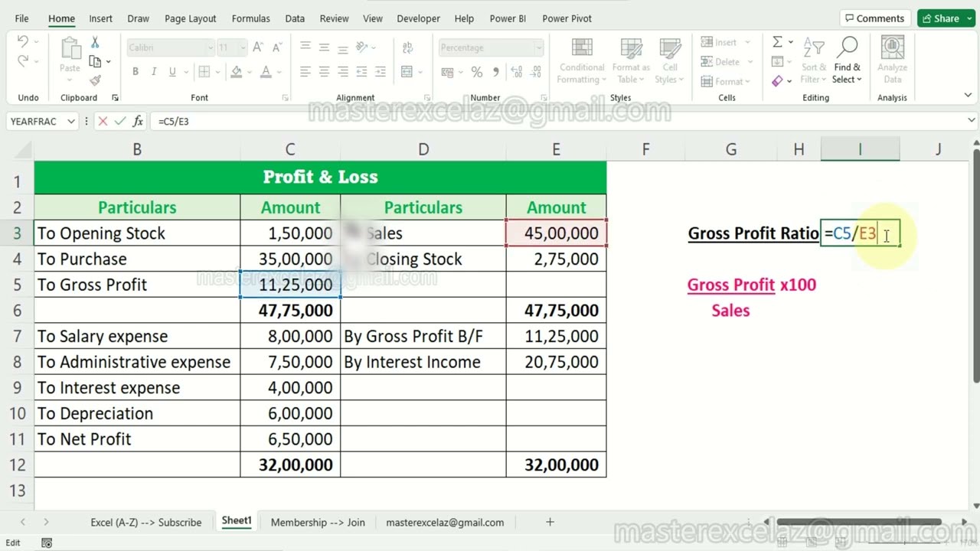Confirm formula with checkmark button

pos(120,121)
